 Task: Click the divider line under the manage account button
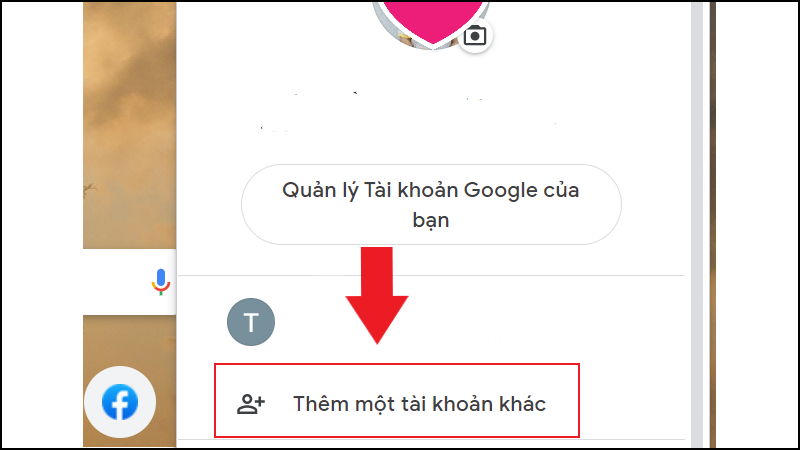coord(431,276)
